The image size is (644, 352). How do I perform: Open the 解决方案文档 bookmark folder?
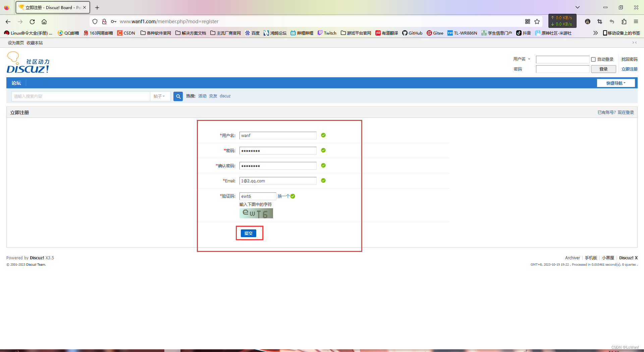point(191,33)
